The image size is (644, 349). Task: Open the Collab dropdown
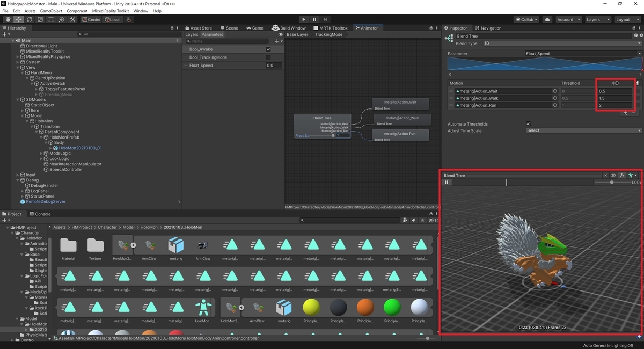click(526, 19)
